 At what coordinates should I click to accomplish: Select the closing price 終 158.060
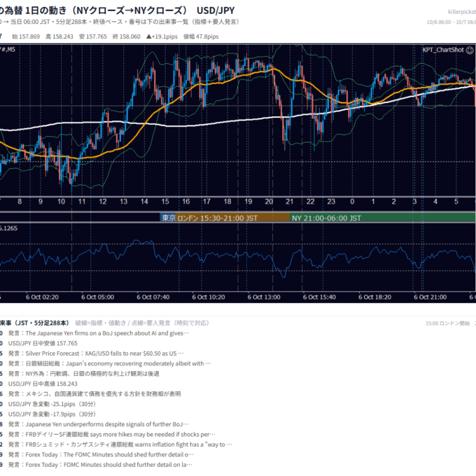[x=126, y=36]
